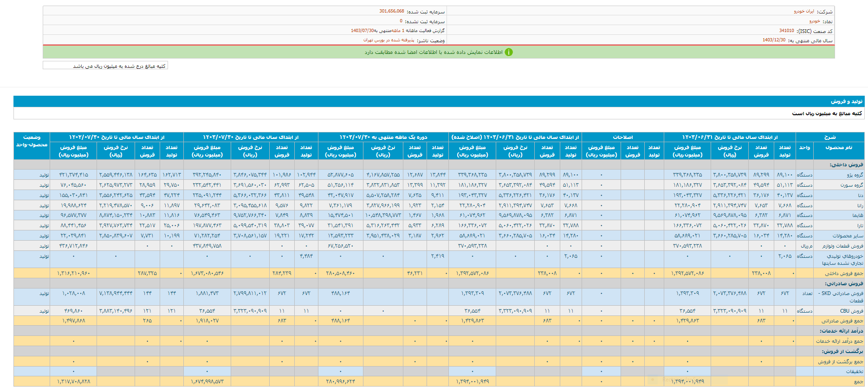The width and height of the screenshot is (868, 387).
Task: Click the green info icon in the banner
Action: 509,52
